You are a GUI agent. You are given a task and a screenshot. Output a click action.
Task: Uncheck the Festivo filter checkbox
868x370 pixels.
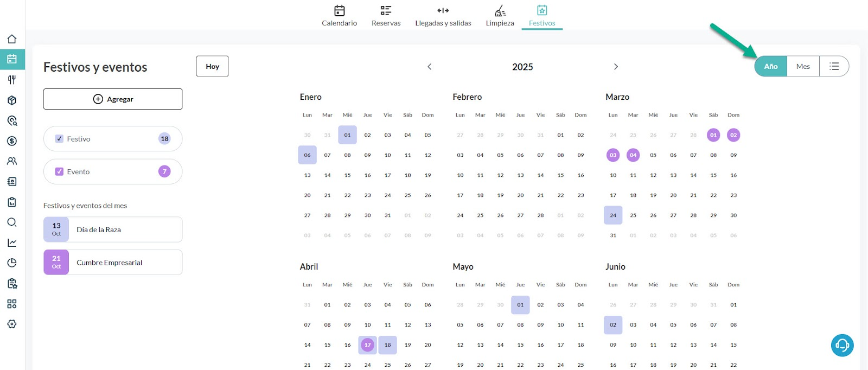60,139
